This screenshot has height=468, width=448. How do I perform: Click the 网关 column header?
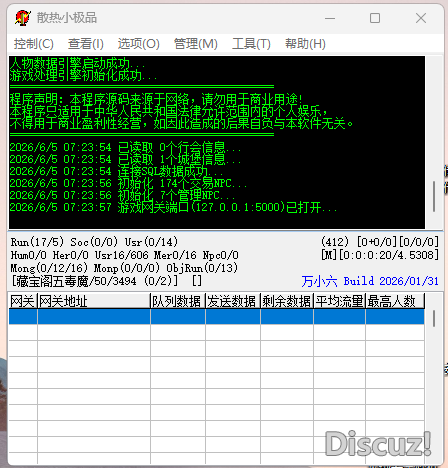(23, 301)
